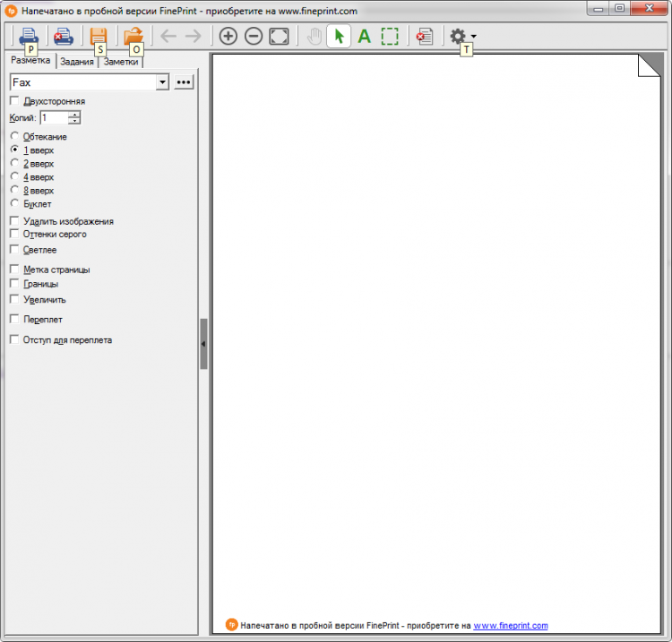Go to previous page with left arrow
This screenshot has width=672, height=642.
pyautogui.click(x=168, y=36)
